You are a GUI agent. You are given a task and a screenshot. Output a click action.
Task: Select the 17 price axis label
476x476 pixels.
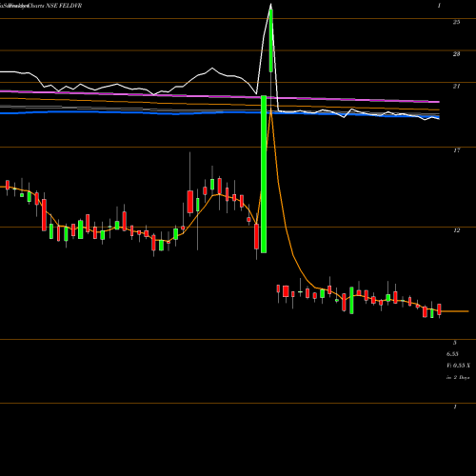point(456,150)
